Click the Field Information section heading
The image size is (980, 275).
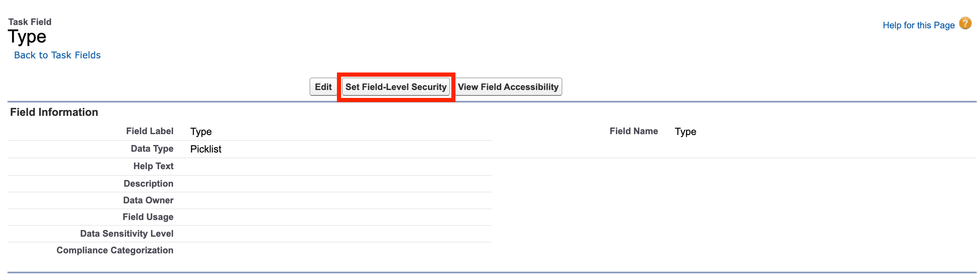[x=54, y=112]
